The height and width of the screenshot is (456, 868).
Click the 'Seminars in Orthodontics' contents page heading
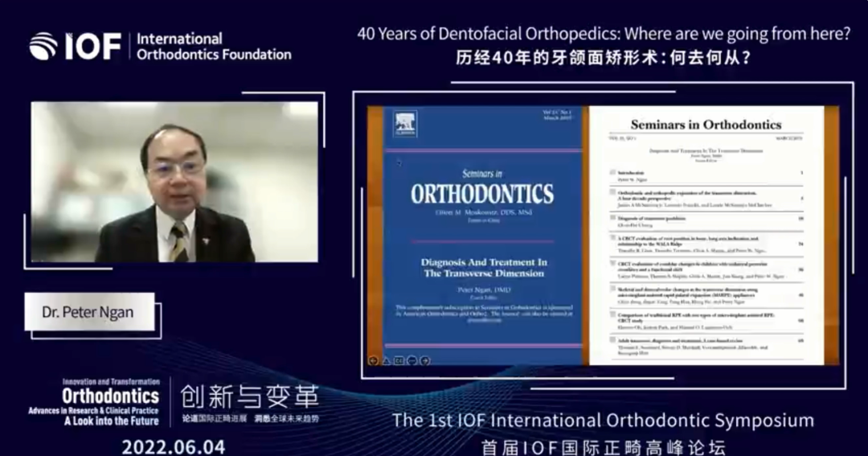(x=706, y=125)
